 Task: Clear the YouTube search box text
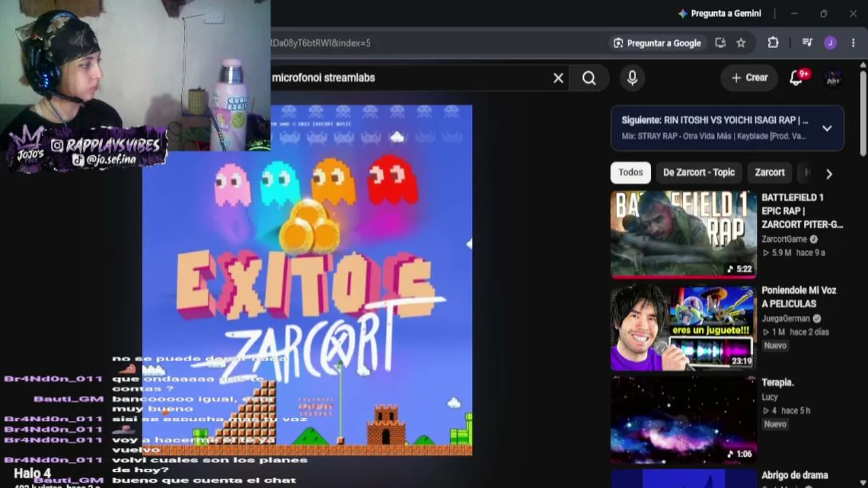point(558,78)
